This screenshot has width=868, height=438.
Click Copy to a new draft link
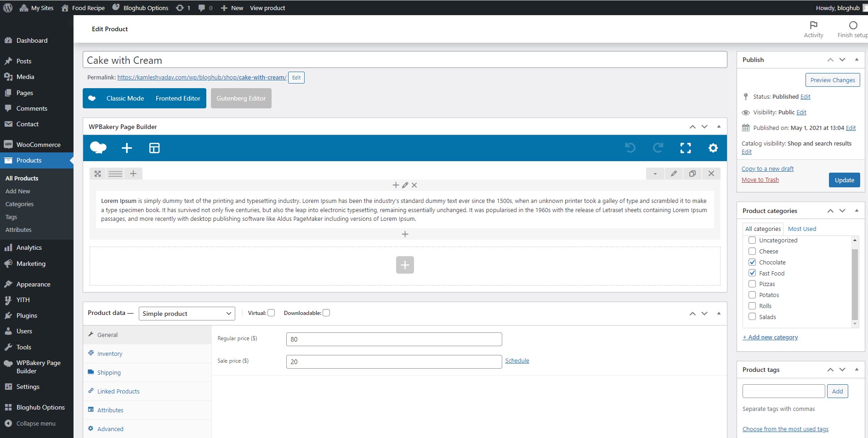point(767,168)
